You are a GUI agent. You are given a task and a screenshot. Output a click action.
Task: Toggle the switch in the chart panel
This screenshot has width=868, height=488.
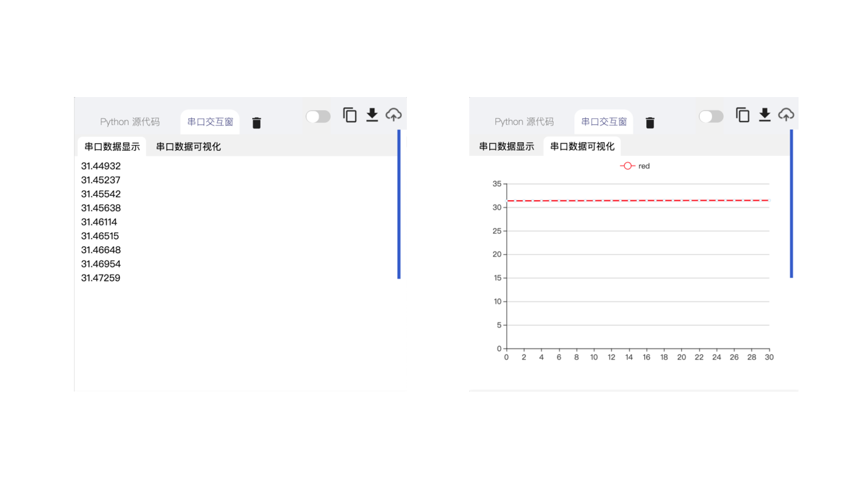(711, 117)
